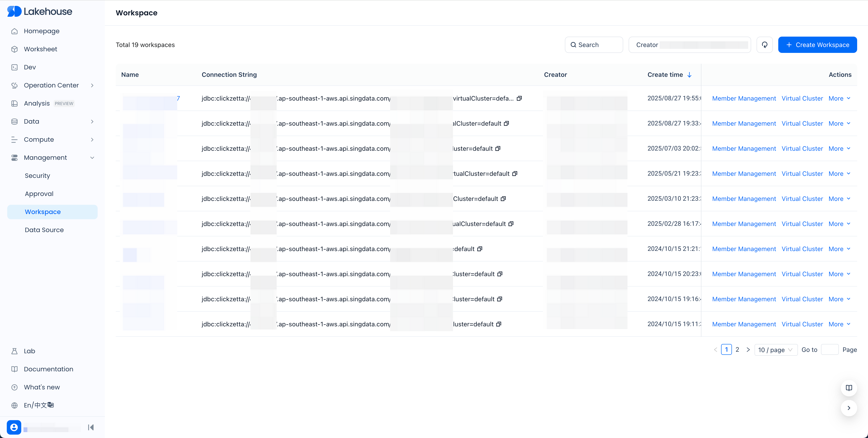
Task: Open the Lab flask icon item
Action: tap(29, 351)
